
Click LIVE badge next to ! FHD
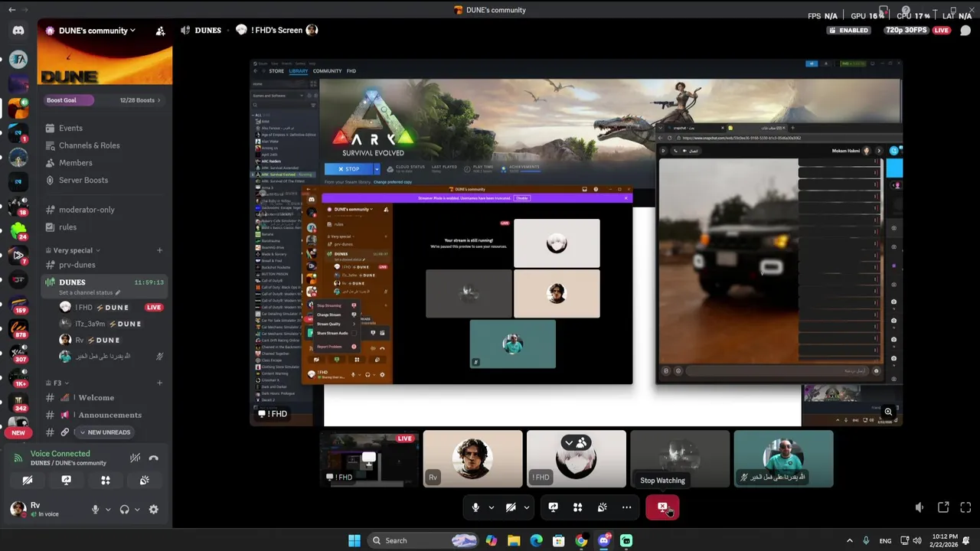click(154, 308)
